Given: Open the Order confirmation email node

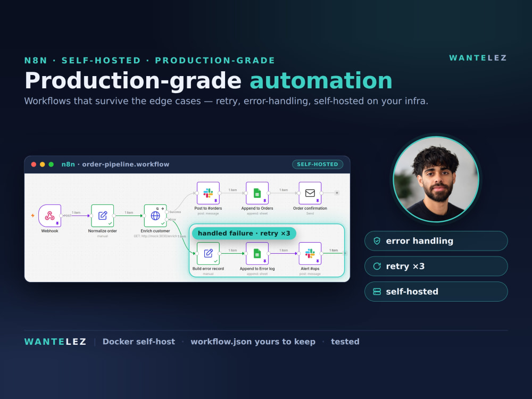Looking at the screenshot, I should pos(310,193).
